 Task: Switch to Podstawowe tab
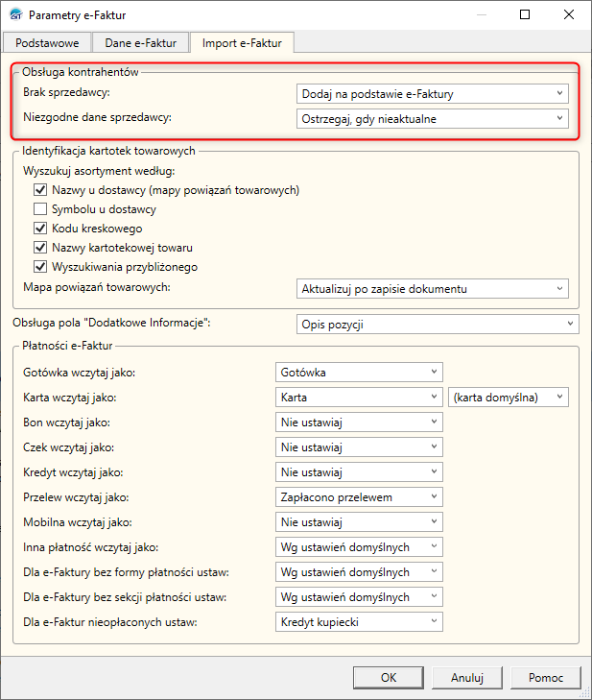pos(48,42)
